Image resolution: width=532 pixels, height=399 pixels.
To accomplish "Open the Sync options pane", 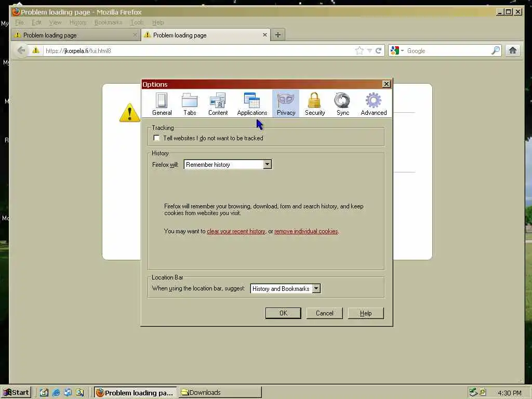I will (x=343, y=104).
